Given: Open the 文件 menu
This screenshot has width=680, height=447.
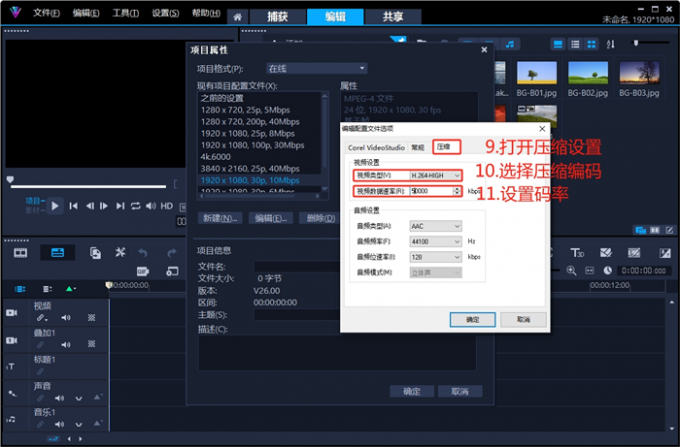Looking at the screenshot, I should click(46, 13).
